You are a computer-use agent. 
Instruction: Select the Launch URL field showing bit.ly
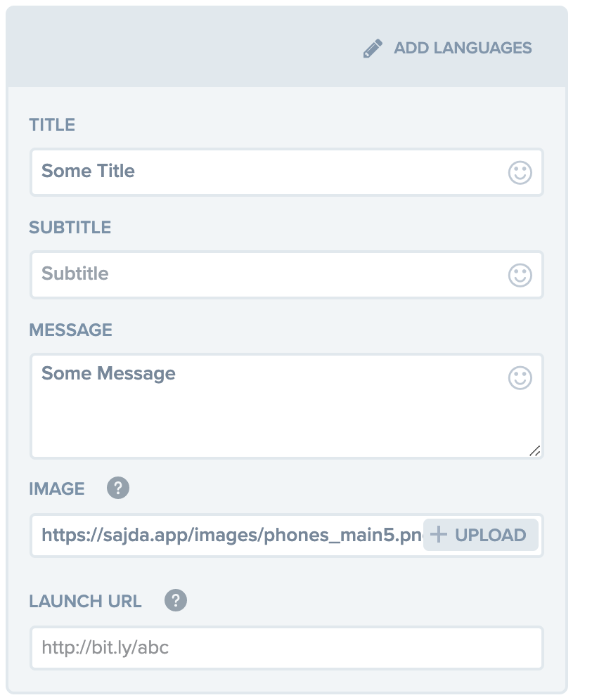(211, 647)
